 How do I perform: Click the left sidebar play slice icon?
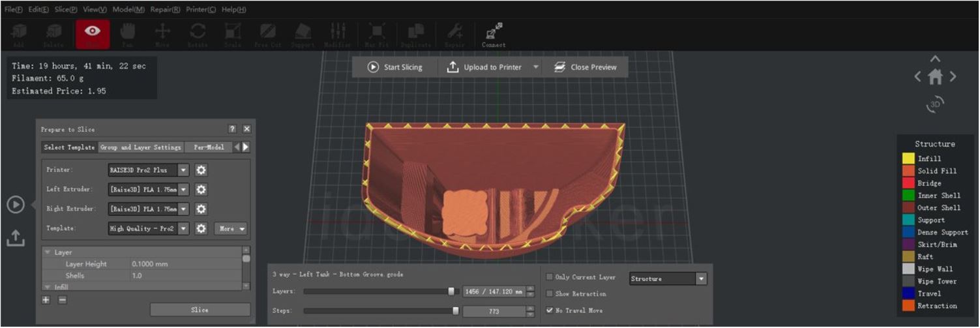(x=16, y=205)
